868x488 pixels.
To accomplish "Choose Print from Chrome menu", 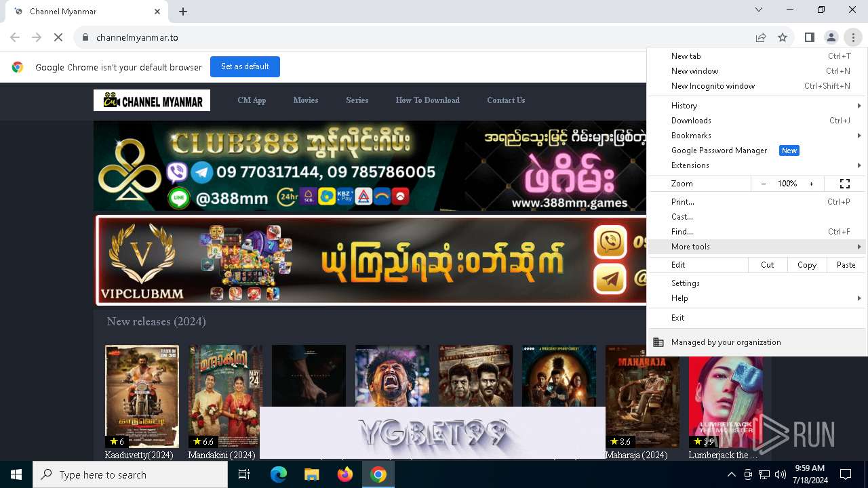I will (x=757, y=202).
